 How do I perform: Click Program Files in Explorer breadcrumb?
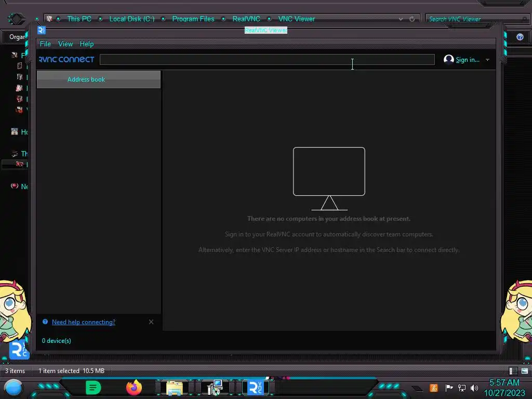(193, 19)
